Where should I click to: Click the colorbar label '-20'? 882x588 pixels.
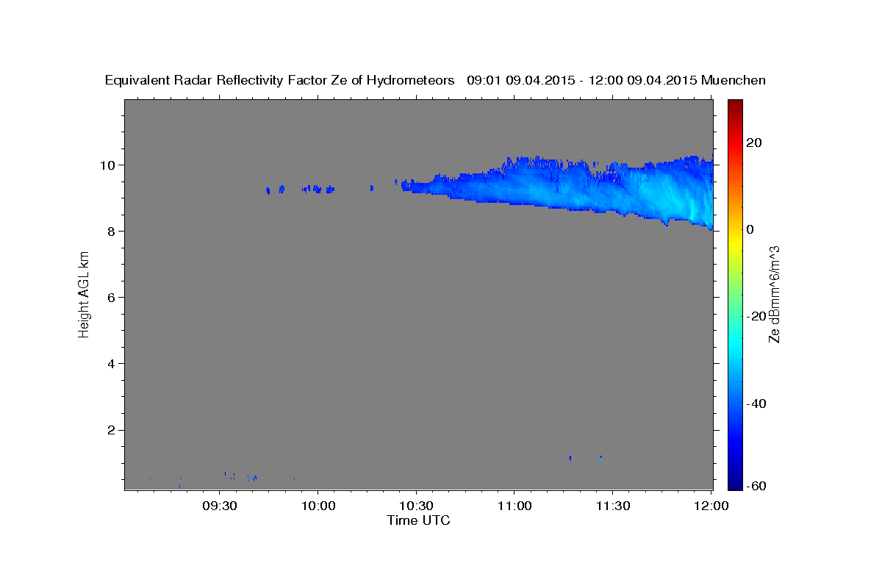pos(756,316)
